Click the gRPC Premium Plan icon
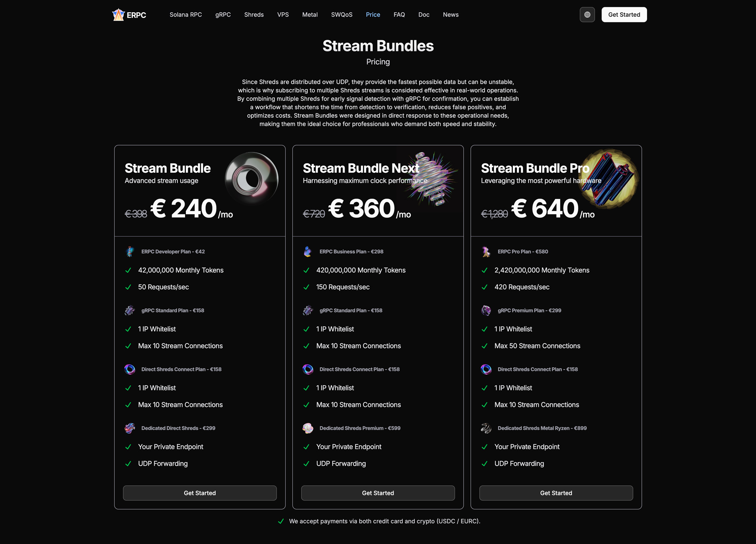 click(x=485, y=310)
